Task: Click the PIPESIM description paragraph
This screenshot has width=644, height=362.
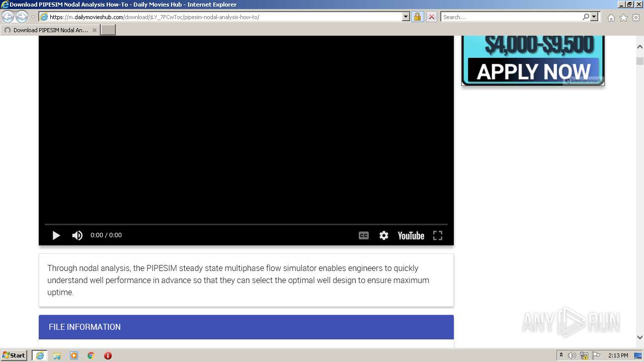Action: pos(238,280)
